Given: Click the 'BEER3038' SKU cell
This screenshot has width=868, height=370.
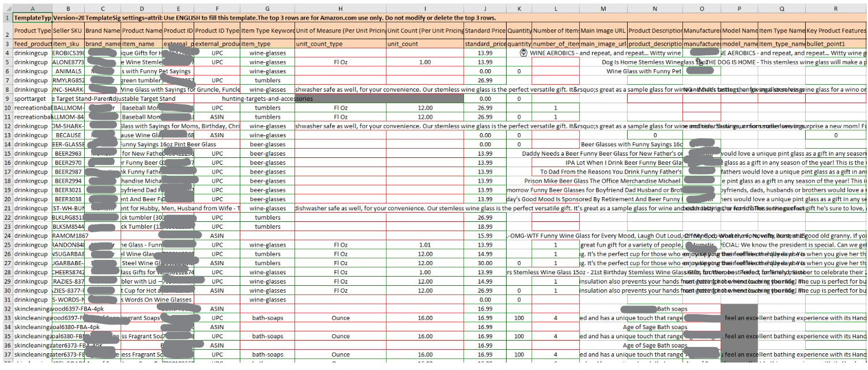Looking at the screenshot, I should tap(68, 199).
